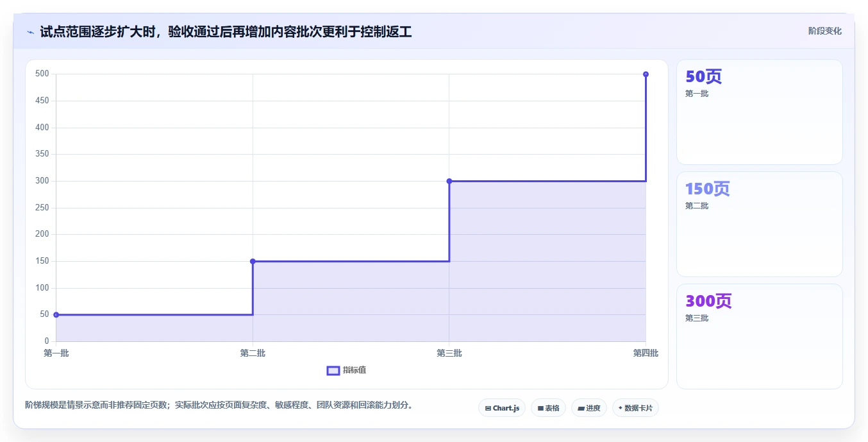Viewport: 868px width, 442px height.
Task: Click the 第四批 x-axis label
Action: [646, 353]
